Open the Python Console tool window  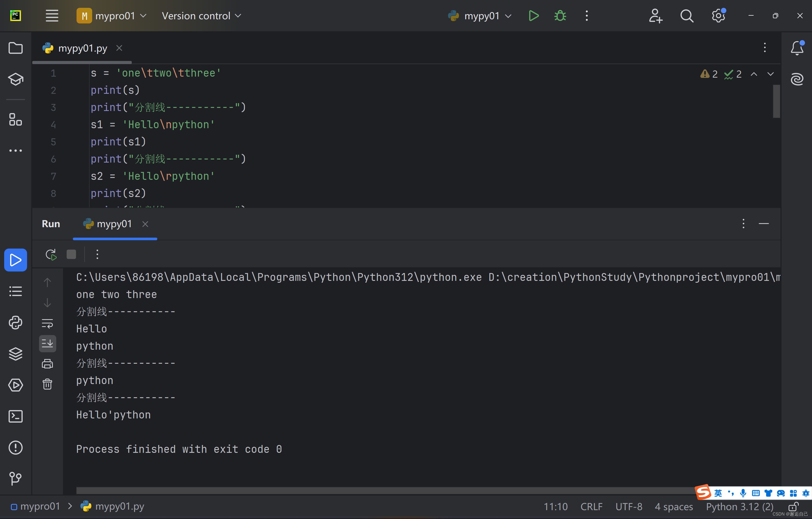click(x=16, y=323)
